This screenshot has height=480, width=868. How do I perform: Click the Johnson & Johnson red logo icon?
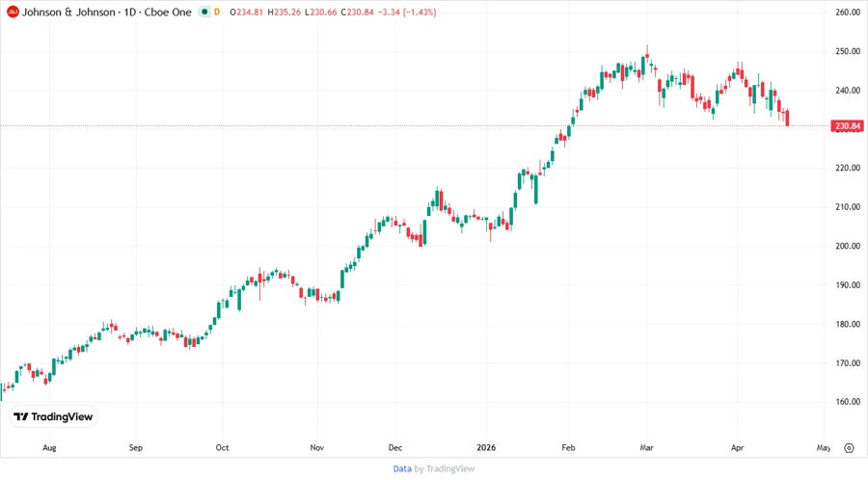coord(13,12)
